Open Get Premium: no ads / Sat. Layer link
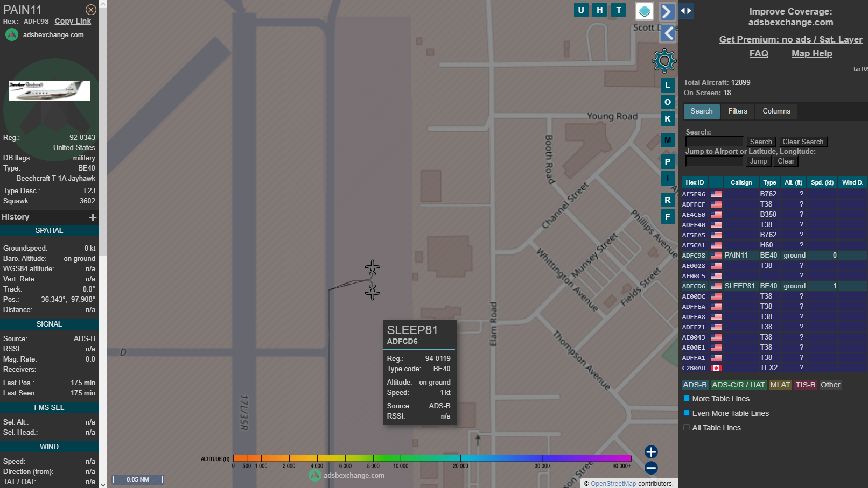This screenshot has width=868, height=488. (790, 39)
